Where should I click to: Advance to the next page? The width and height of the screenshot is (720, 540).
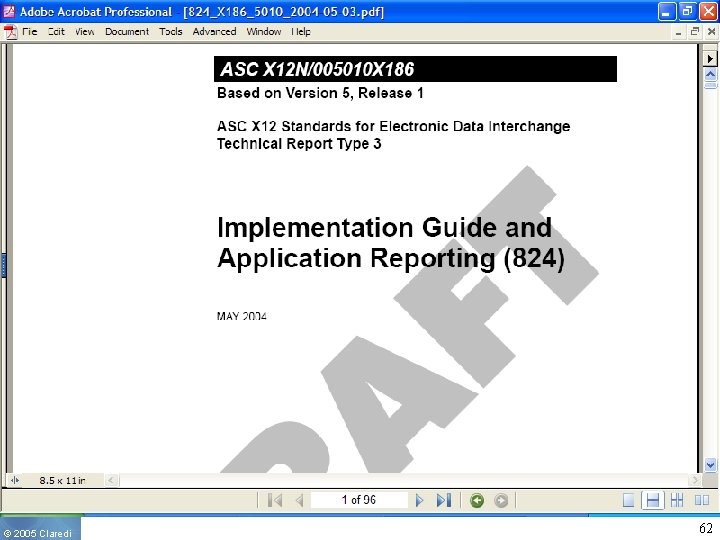(419, 500)
